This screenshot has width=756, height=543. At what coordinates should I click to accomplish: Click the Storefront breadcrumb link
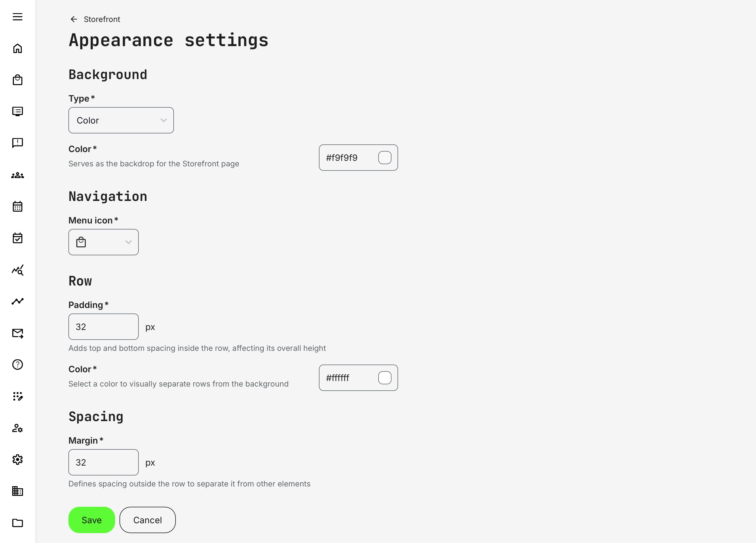[102, 19]
